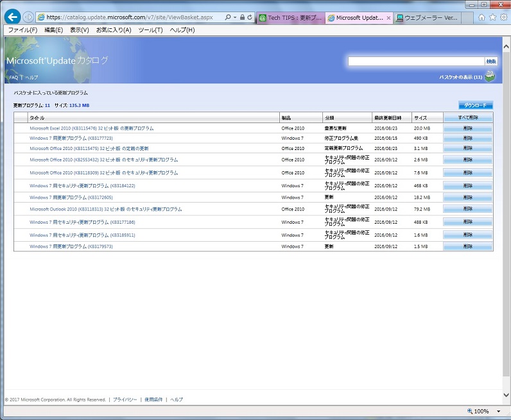Switch to the Tech TIPS tab
The height and width of the screenshot is (420, 511).
[x=291, y=18]
